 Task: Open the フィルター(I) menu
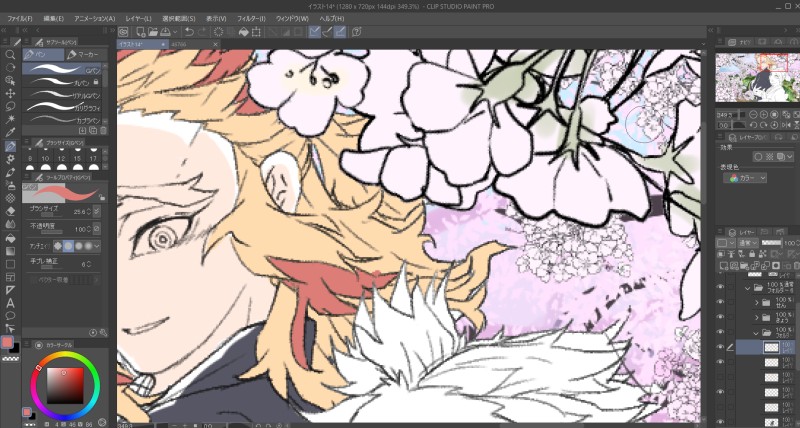(251, 18)
